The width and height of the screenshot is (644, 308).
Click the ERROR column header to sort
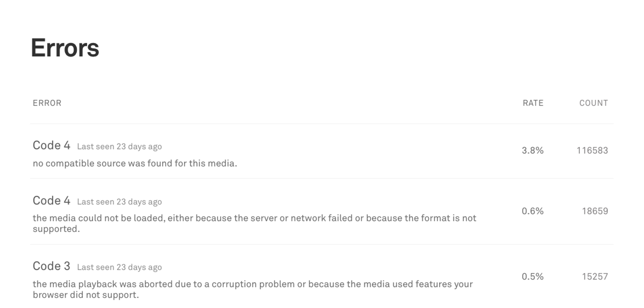pos(46,103)
